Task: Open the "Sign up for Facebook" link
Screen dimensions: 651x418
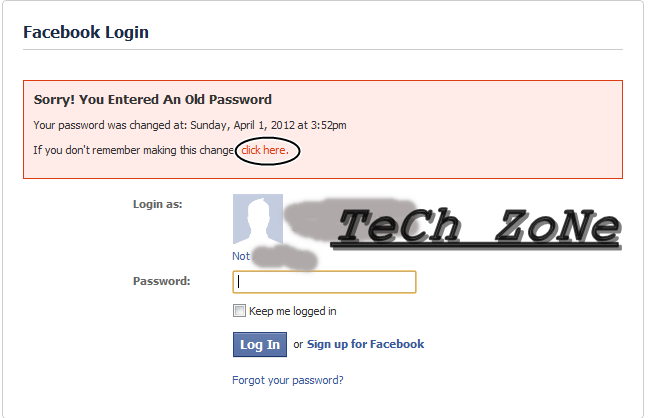Action: [365, 344]
